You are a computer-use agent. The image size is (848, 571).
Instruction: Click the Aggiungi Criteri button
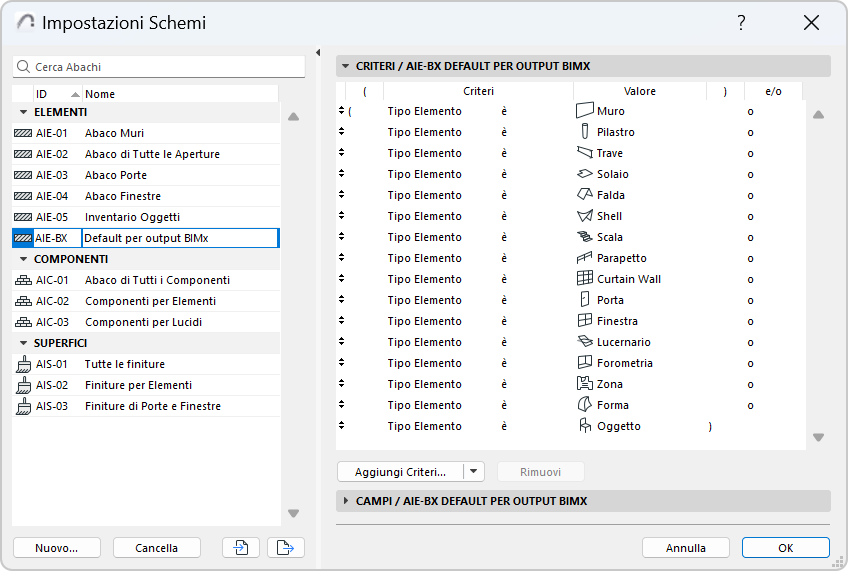(x=400, y=472)
